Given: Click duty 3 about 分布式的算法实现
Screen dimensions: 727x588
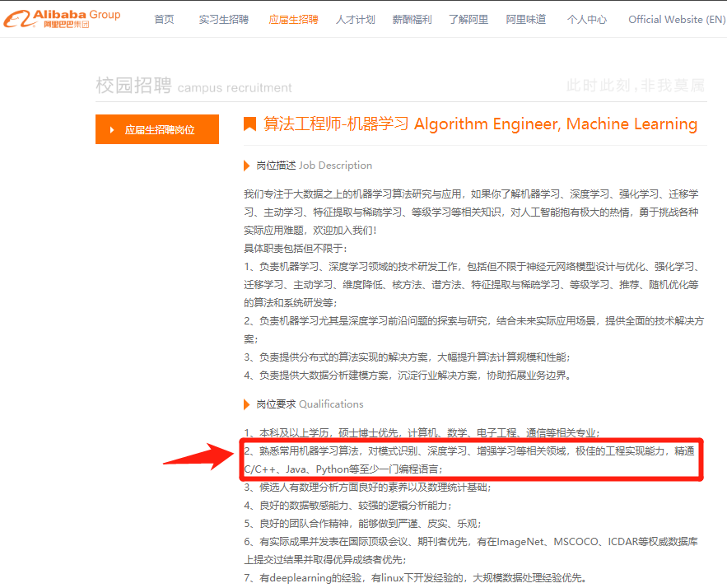Looking at the screenshot, I should click(407, 357).
